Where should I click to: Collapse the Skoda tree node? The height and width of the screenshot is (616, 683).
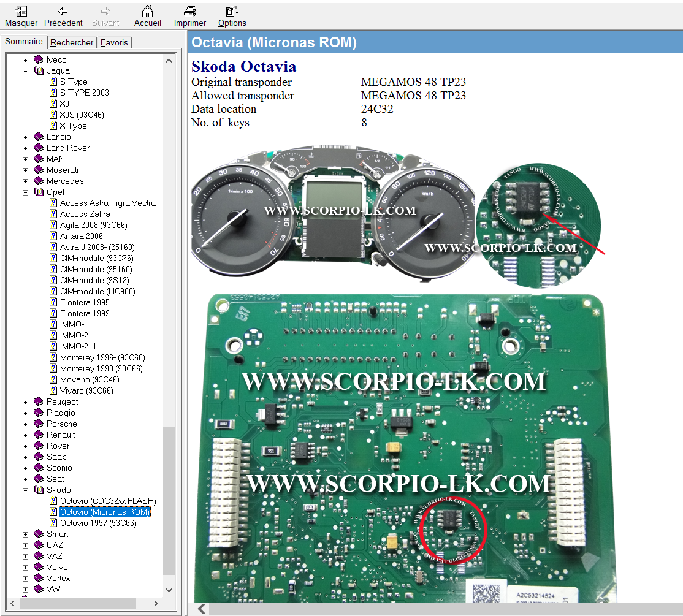point(26,490)
